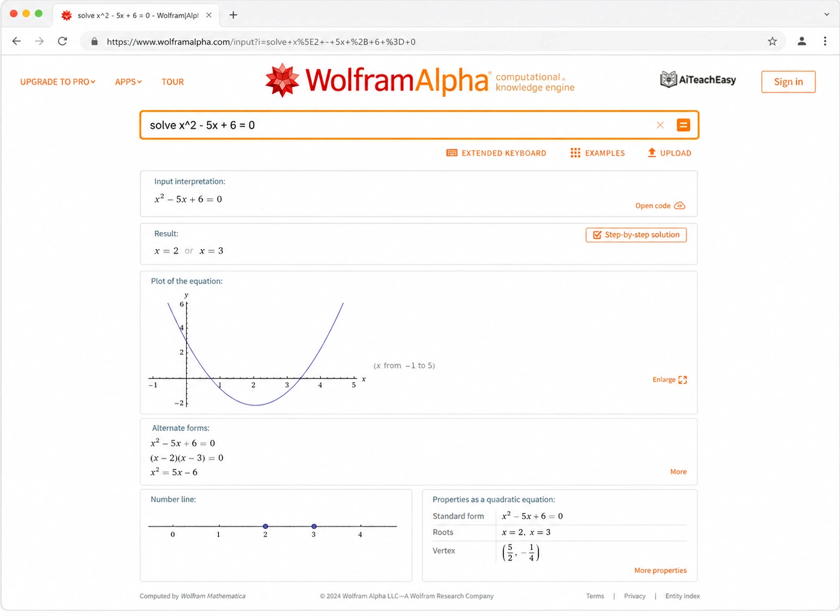Click 'Properties as a quadratic equation:' heading
Image resolution: width=840 pixels, height=616 pixels.
point(494,499)
